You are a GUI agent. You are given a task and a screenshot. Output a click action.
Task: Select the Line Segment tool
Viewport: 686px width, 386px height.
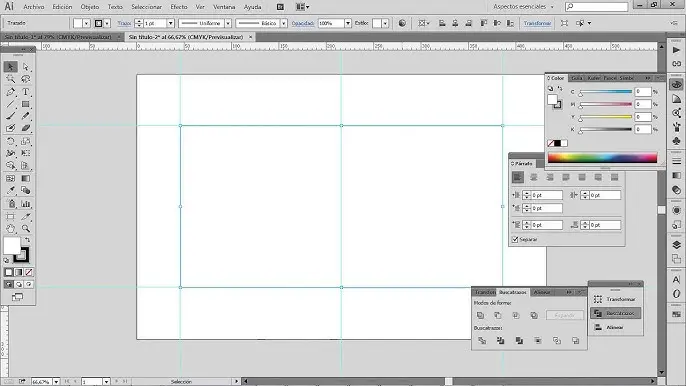[10, 104]
